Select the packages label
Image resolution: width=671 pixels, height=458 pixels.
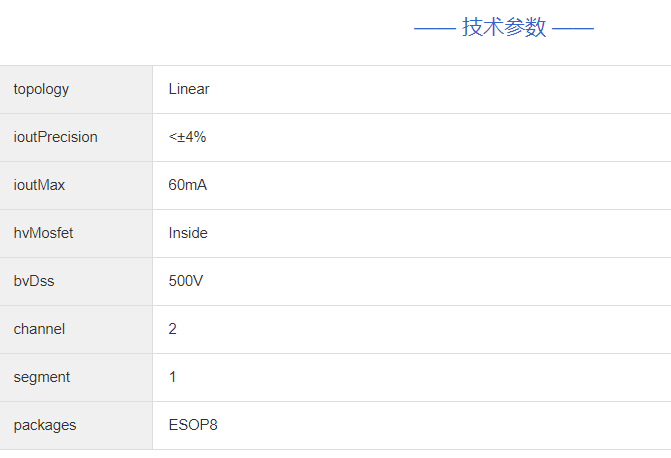[x=44, y=425]
